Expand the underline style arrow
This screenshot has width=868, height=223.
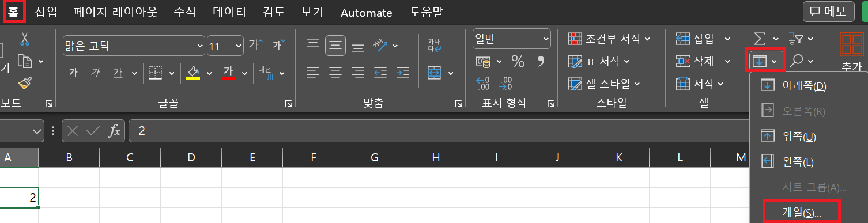pyautogui.click(x=134, y=73)
